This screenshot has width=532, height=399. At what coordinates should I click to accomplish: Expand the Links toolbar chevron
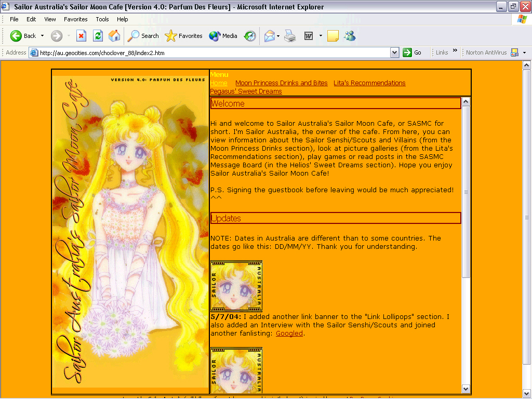pyautogui.click(x=455, y=50)
